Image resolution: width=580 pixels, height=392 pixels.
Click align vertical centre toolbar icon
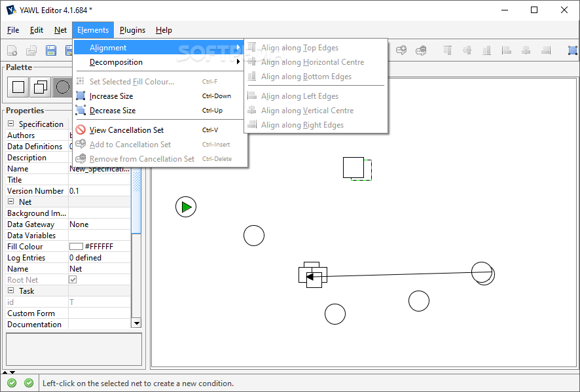[526, 50]
